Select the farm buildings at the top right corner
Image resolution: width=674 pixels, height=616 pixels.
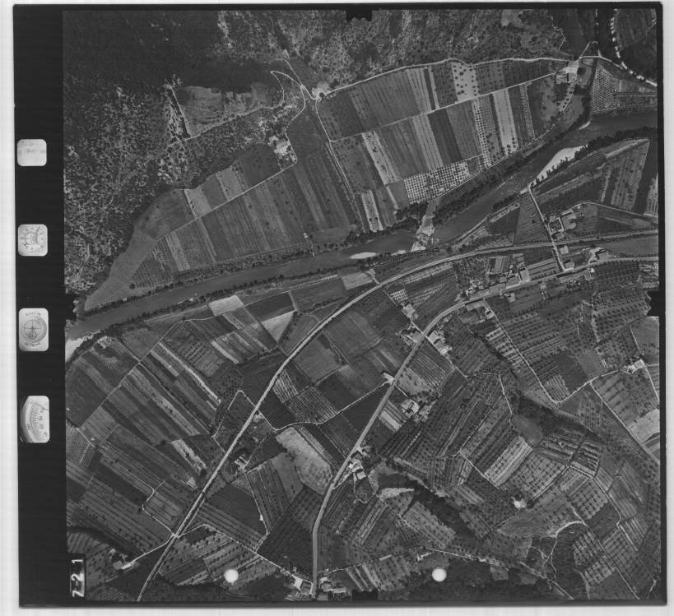568,71
